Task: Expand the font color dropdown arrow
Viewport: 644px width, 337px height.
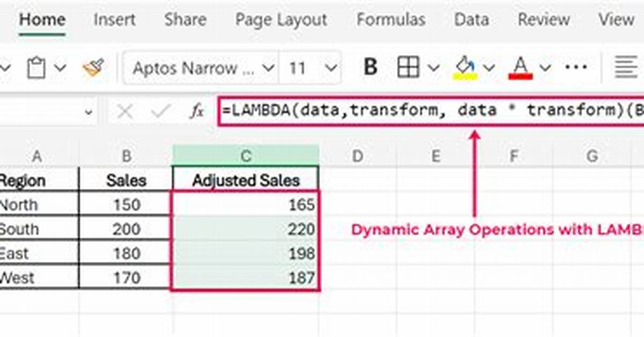Action: 545,68
